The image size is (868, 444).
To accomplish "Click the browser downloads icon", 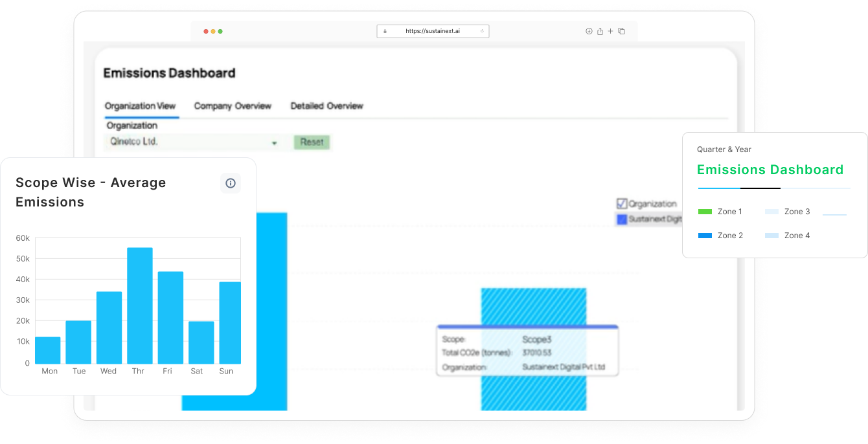I will tap(589, 31).
